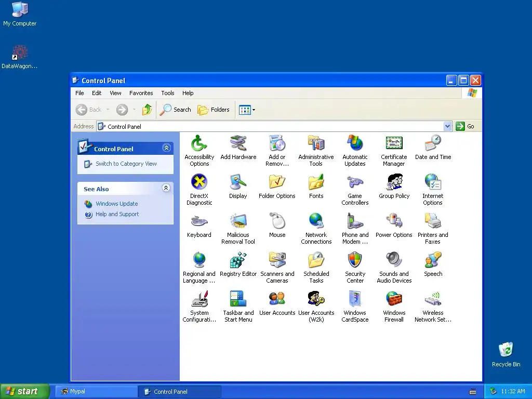The image size is (532, 399).
Task: Open the Tools menu
Action: tap(168, 93)
